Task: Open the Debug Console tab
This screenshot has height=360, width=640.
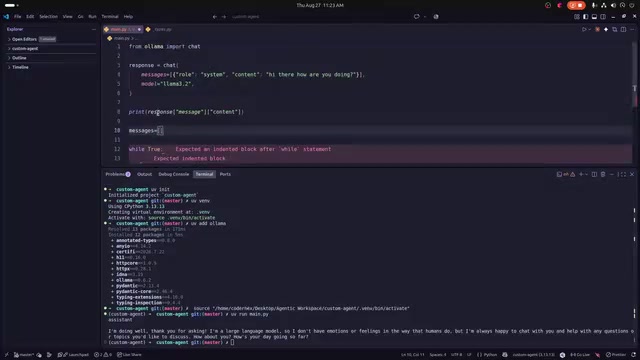Action: (x=173, y=174)
